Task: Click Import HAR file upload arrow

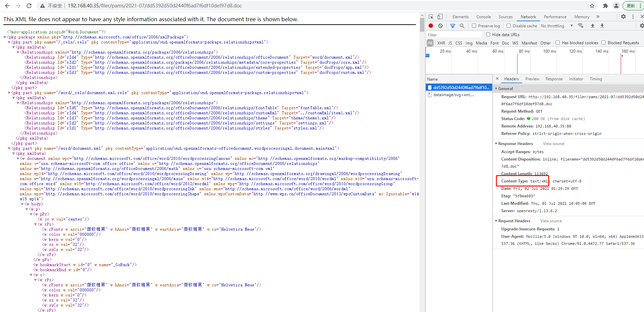Action: (592, 26)
